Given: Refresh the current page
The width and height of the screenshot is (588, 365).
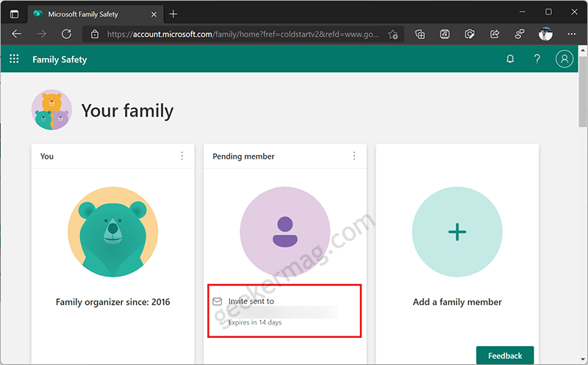Looking at the screenshot, I should click(66, 34).
